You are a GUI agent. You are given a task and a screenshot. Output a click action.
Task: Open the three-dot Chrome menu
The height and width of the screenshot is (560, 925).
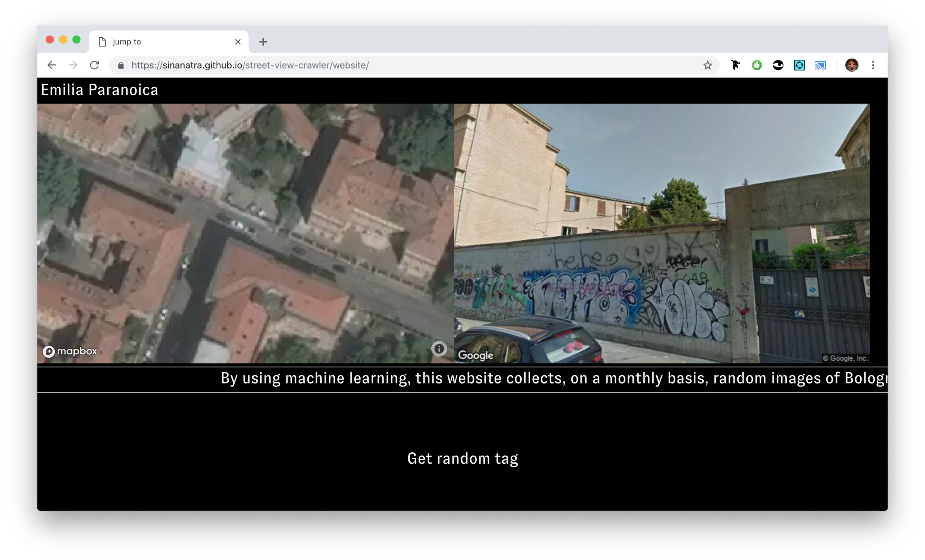(873, 65)
